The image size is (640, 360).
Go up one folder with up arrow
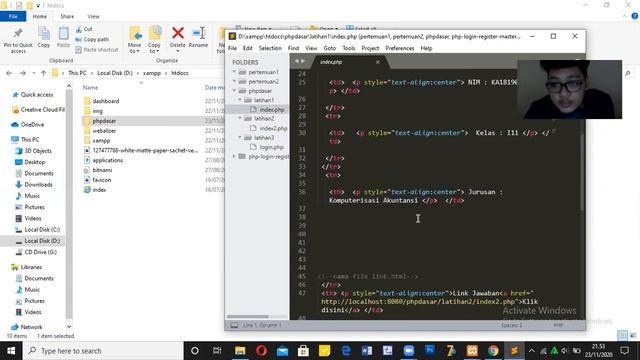point(43,73)
